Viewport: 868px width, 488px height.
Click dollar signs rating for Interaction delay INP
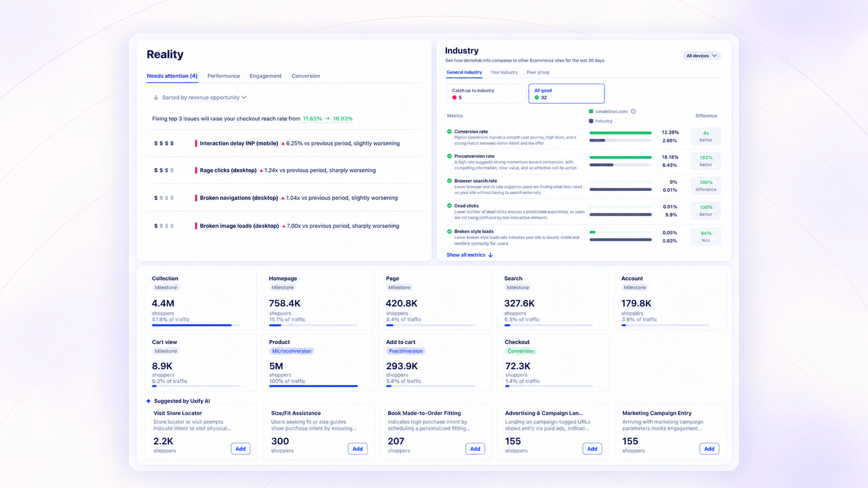(x=164, y=144)
